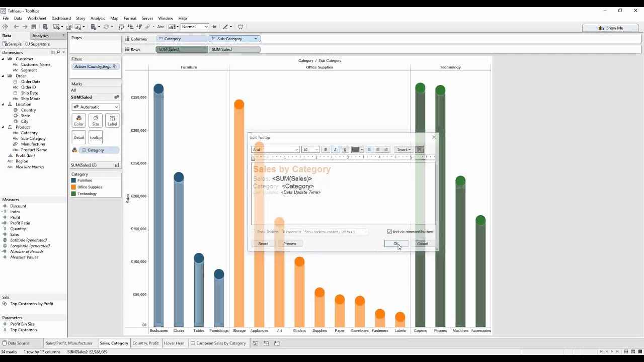
Task: Open Sub-Category pill dropdown arrow
Action: (256, 39)
